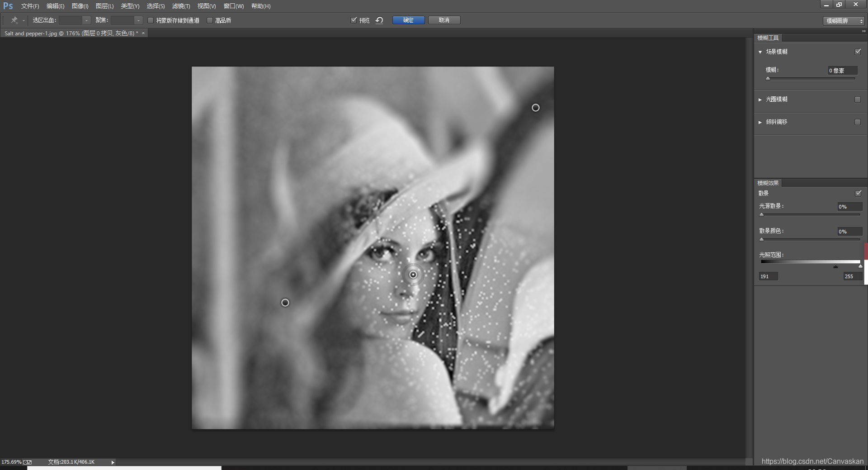Viewport: 868px width, 470px height.
Task: Open the 编辑(E) menu
Action: pos(55,6)
